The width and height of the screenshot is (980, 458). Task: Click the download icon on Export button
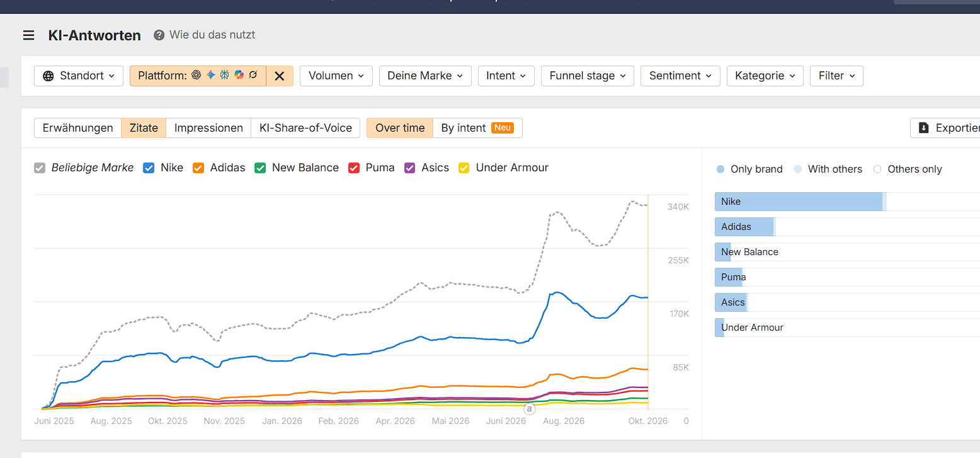click(x=924, y=128)
